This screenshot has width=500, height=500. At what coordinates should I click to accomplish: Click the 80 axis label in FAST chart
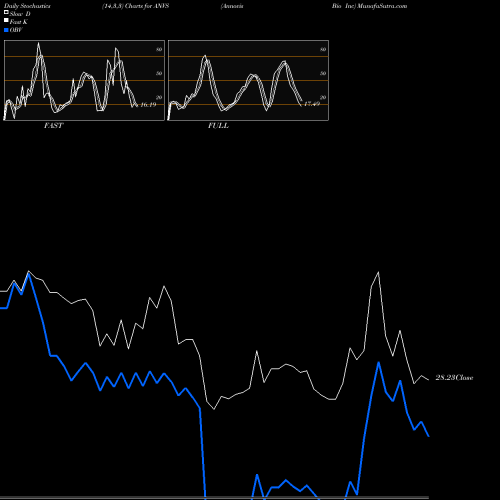pos(159,49)
